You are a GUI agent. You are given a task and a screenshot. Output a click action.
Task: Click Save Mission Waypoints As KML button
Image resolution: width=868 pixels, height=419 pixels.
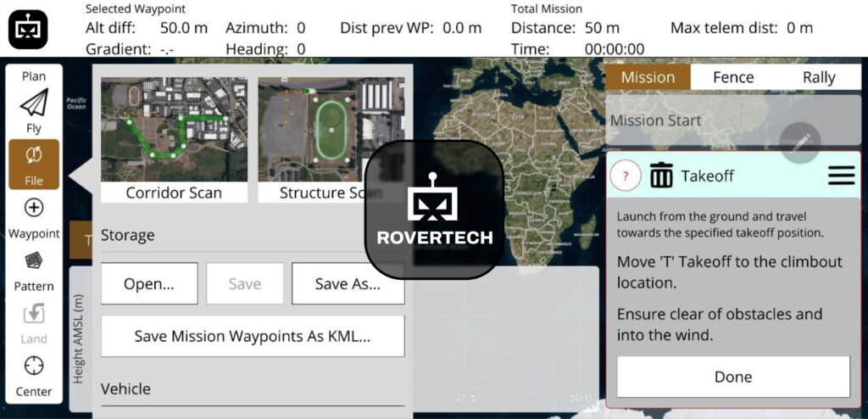pos(253,337)
